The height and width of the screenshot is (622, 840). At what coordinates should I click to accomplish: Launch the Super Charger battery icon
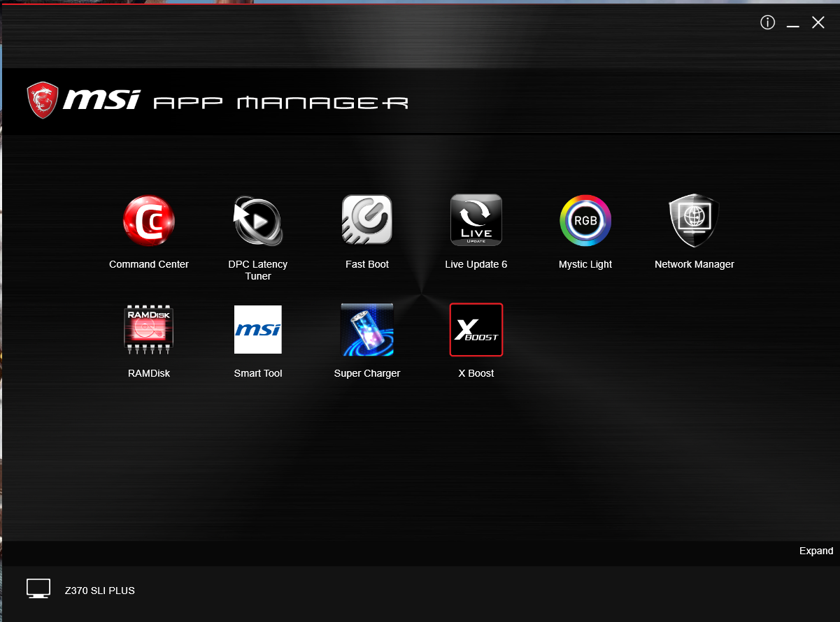(367, 329)
